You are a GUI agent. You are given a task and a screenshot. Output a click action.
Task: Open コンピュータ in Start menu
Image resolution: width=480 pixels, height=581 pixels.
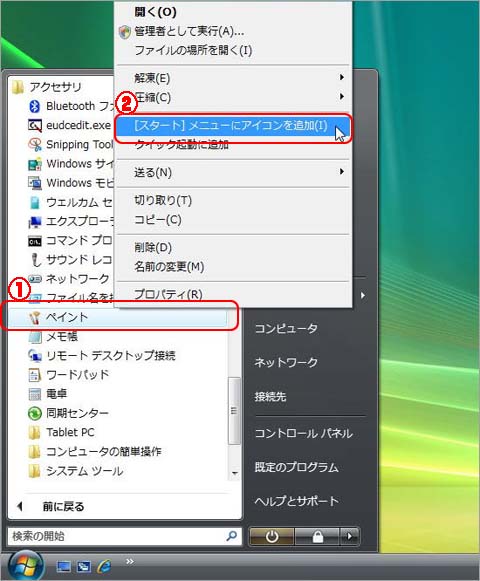[286, 329]
